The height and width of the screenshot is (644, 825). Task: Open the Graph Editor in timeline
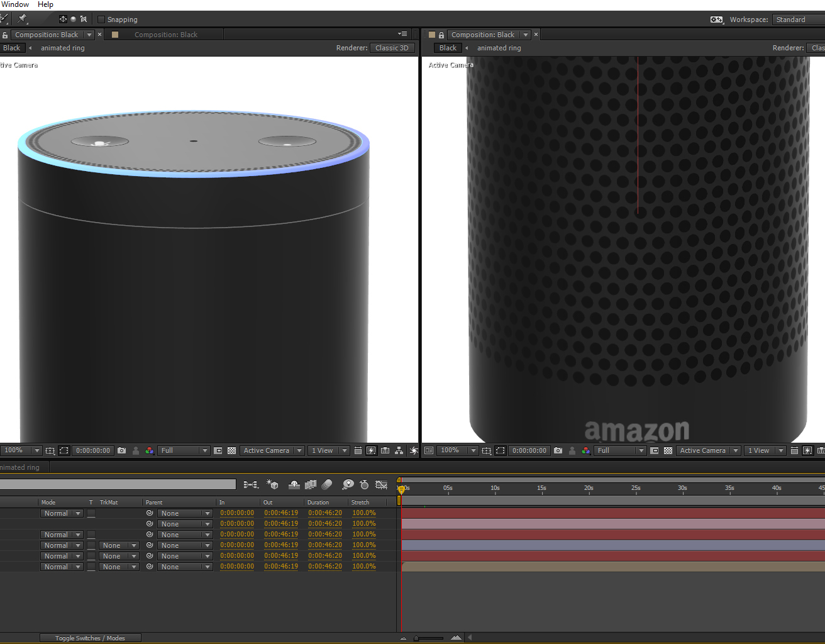click(381, 484)
